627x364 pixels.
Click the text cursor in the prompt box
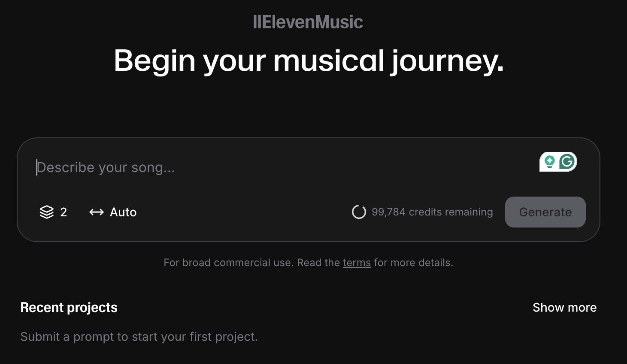click(x=37, y=167)
